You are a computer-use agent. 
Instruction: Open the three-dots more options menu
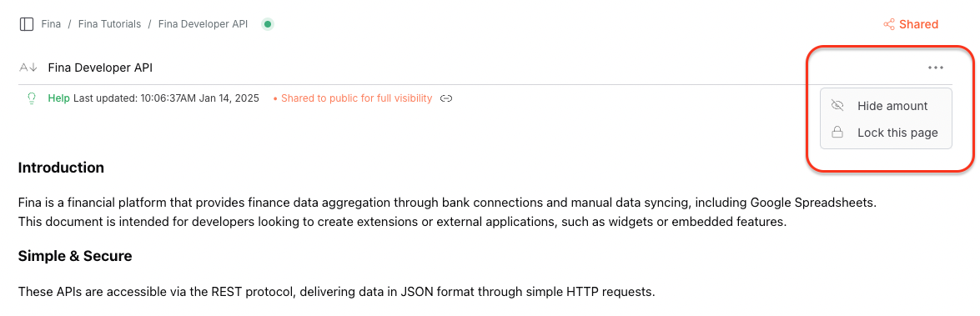tap(935, 68)
